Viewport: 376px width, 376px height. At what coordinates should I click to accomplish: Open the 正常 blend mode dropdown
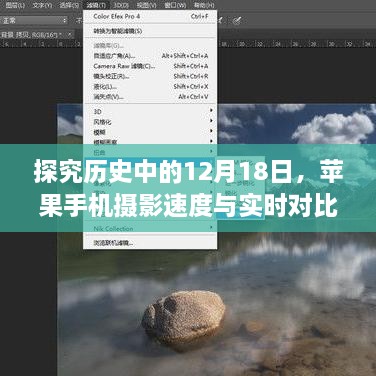(34, 21)
